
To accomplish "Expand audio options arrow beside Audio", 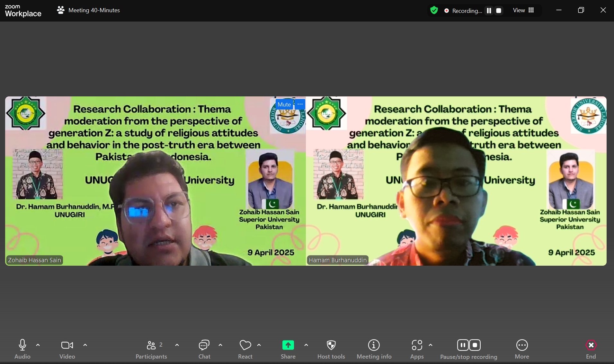I will 38,345.
